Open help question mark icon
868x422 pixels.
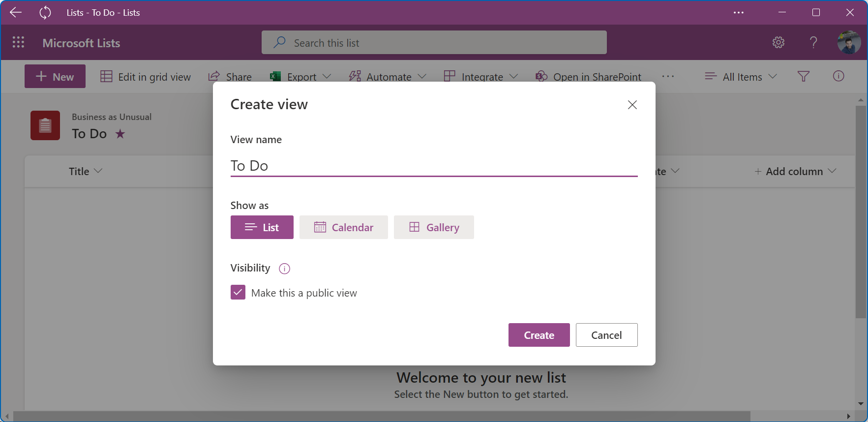(x=813, y=43)
